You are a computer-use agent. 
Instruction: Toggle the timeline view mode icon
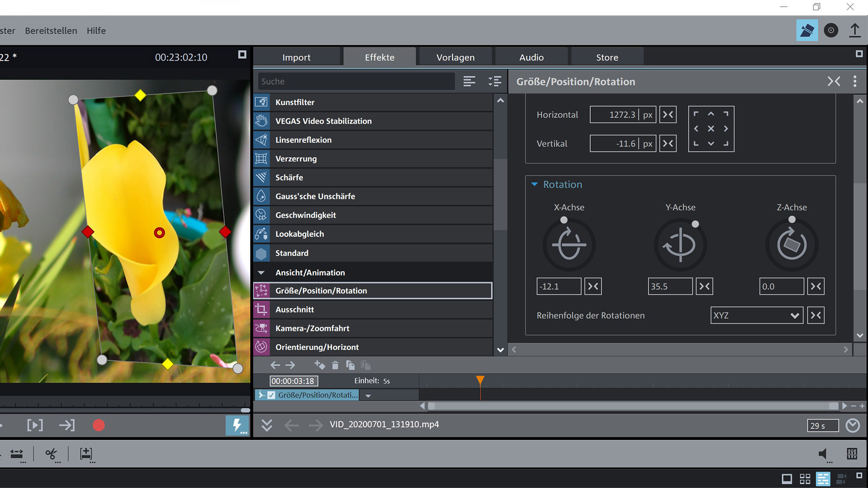(823, 479)
